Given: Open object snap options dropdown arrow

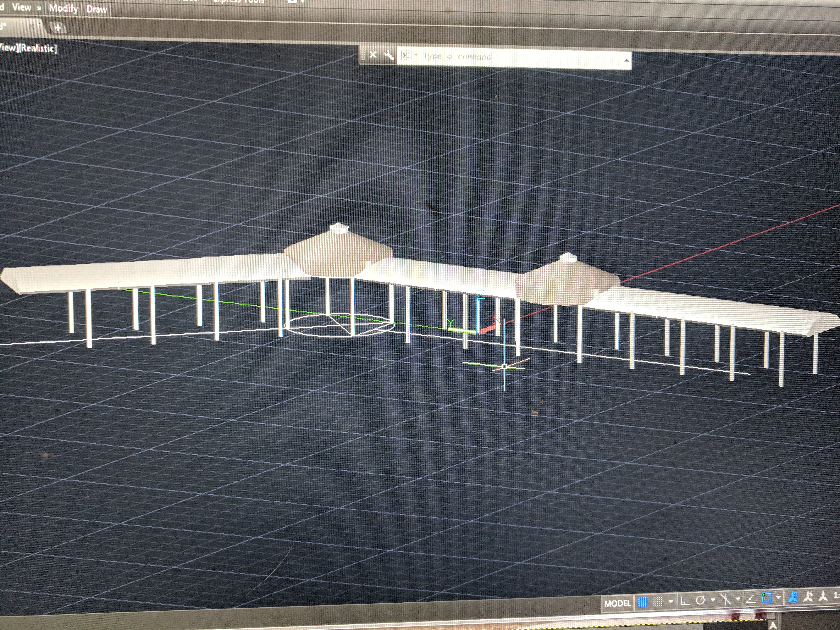Looking at the screenshot, I should pyautogui.click(x=779, y=598).
